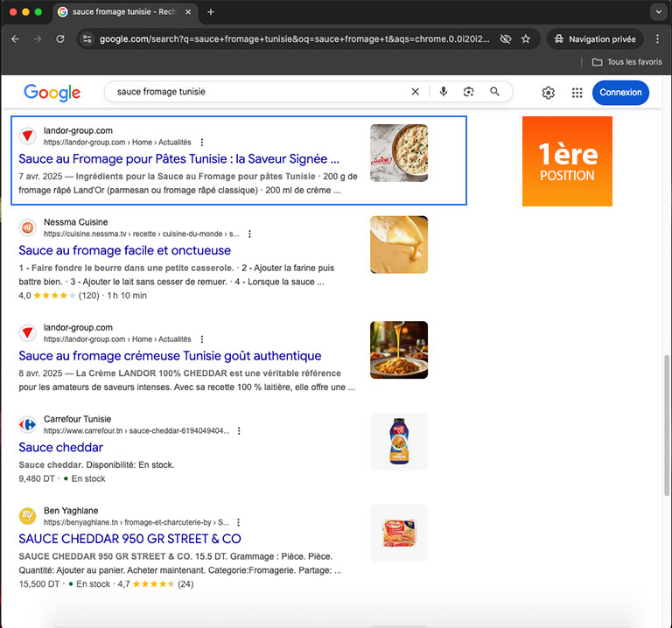Go back using the browser back arrow

coord(16,39)
